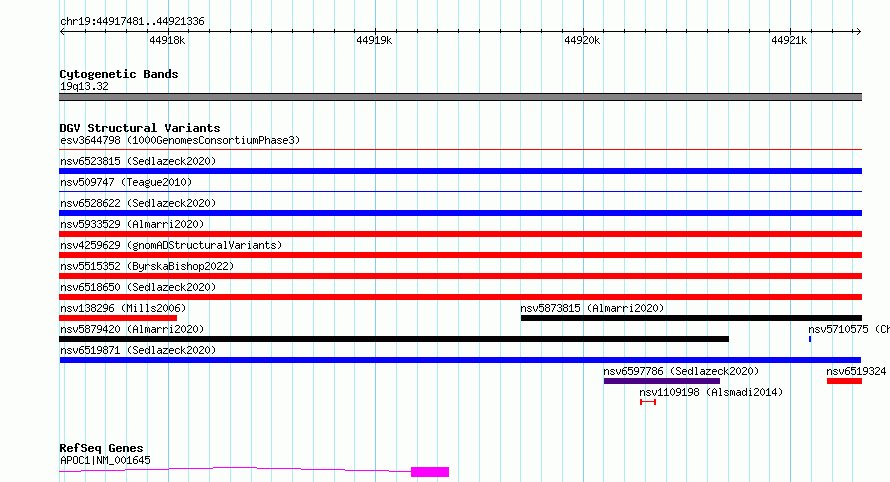The image size is (890, 482).
Task: Select the thin red esv3644798 variant line
Action: pos(460,150)
